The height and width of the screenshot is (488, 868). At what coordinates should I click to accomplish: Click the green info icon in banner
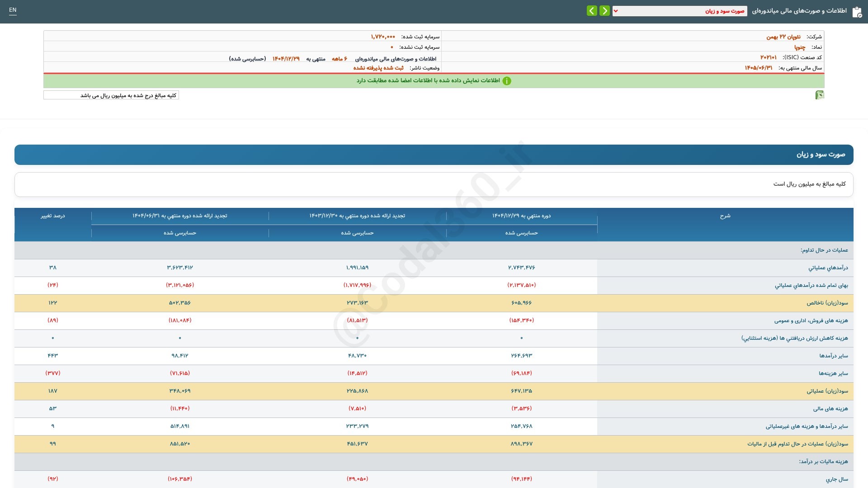[507, 81]
